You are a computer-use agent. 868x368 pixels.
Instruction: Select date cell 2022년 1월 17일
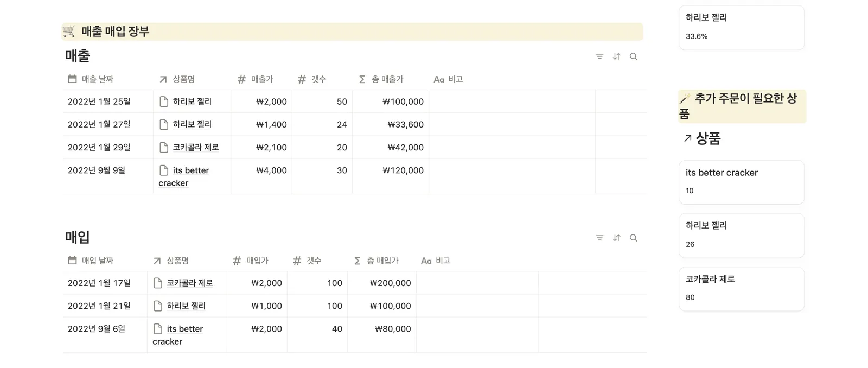pos(105,283)
